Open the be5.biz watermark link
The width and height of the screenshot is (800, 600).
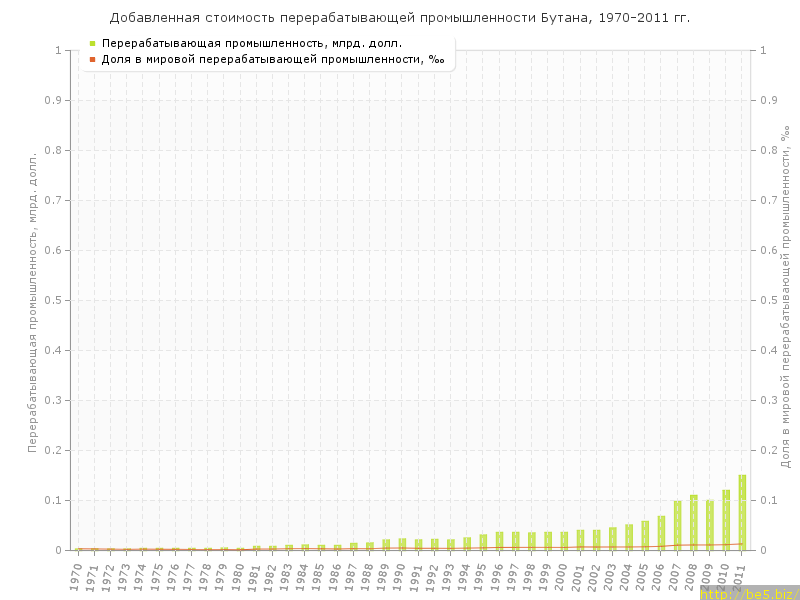tap(749, 593)
